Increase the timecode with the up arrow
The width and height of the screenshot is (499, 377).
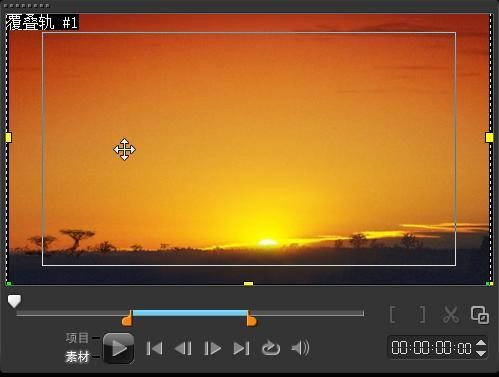point(481,343)
